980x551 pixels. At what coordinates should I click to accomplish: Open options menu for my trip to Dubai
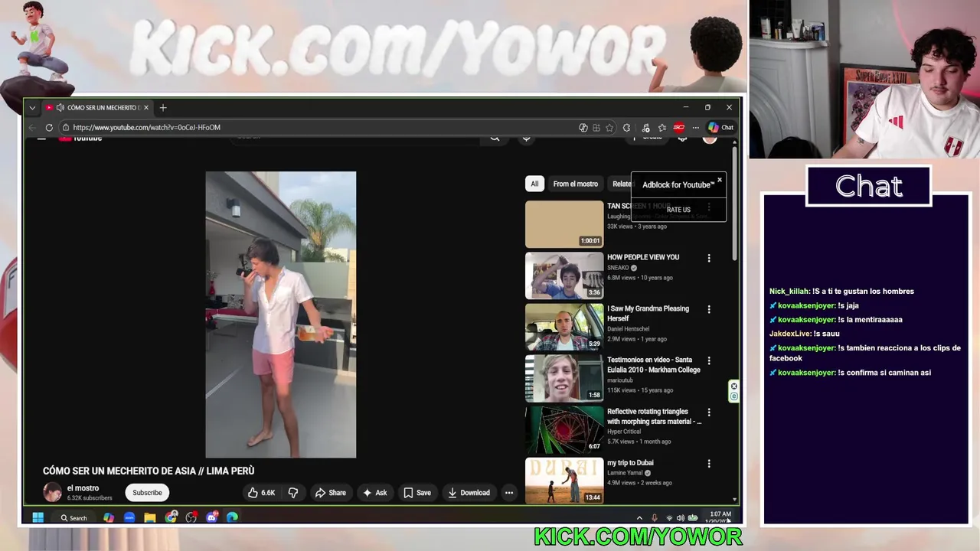(709, 464)
